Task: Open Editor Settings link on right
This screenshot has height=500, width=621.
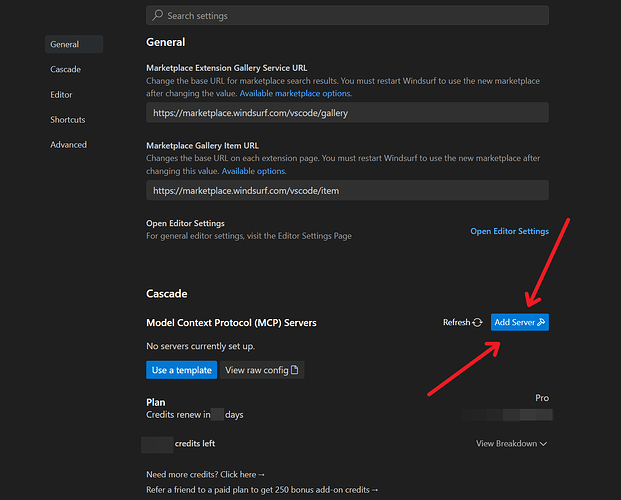Action: tap(509, 231)
